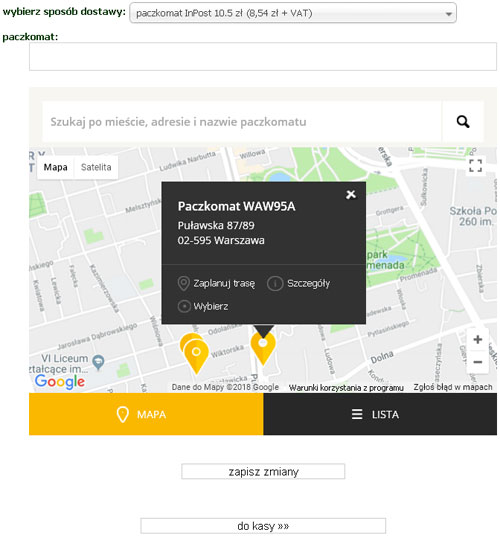The height and width of the screenshot is (538, 500).
Task: Select the yellow paczkomat pin near Wiktorska
Action: [x=196, y=355]
